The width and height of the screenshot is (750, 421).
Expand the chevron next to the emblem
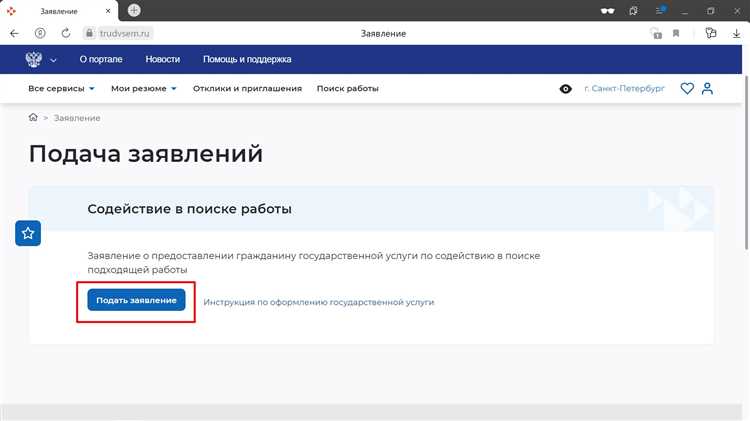(53, 60)
